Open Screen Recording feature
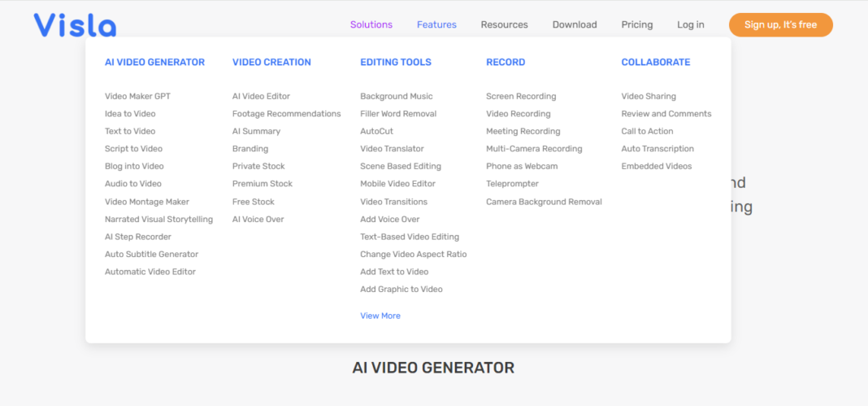 click(x=521, y=96)
